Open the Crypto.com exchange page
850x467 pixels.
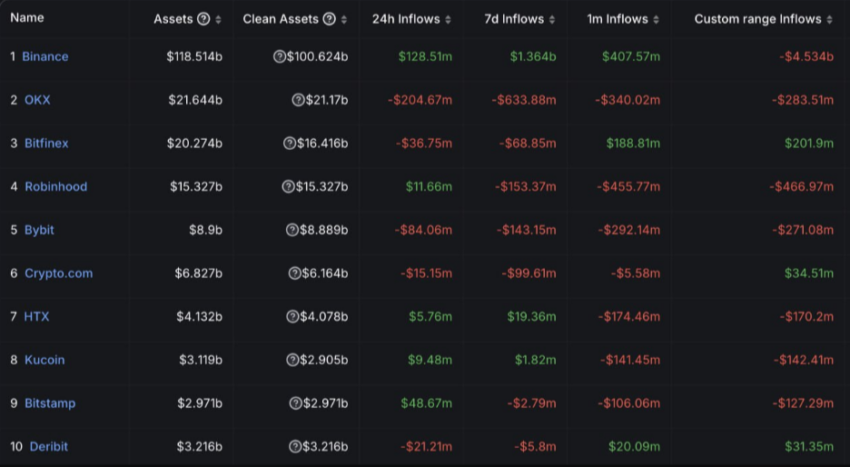tap(58, 273)
